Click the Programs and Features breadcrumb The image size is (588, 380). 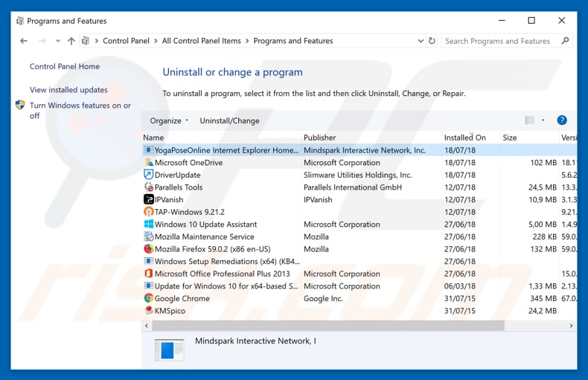coord(293,41)
